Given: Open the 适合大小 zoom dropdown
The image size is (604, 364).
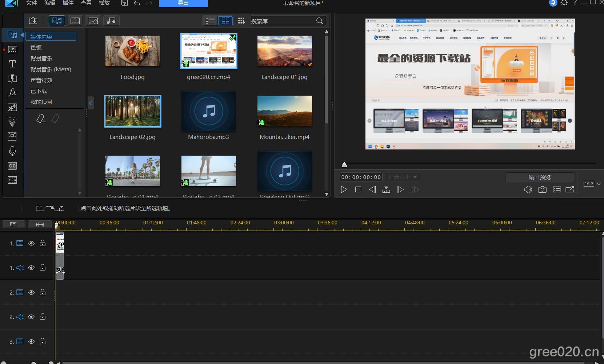Looking at the screenshot, I should point(402,177).
